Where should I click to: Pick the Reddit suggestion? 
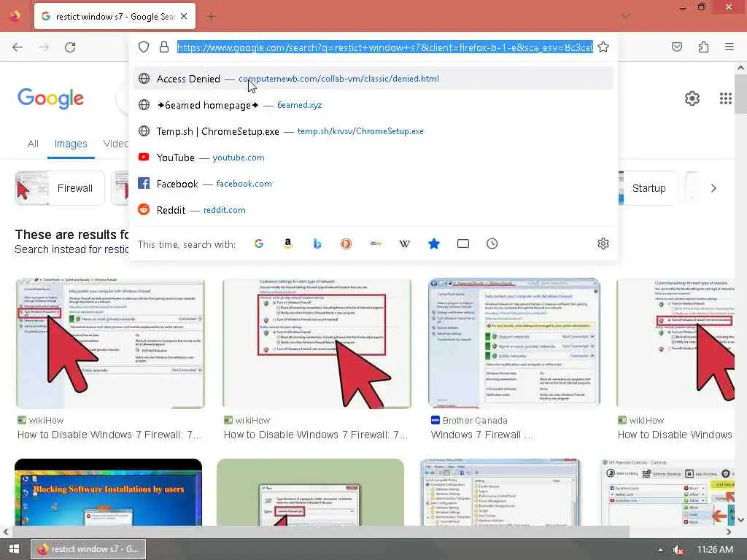373,209
